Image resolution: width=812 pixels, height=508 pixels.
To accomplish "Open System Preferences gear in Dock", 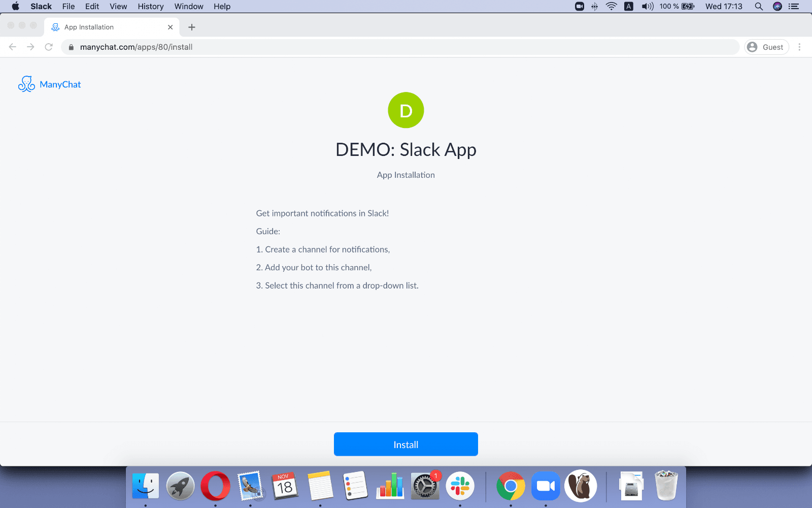I will pyautogui.click(x=425, y=486).
